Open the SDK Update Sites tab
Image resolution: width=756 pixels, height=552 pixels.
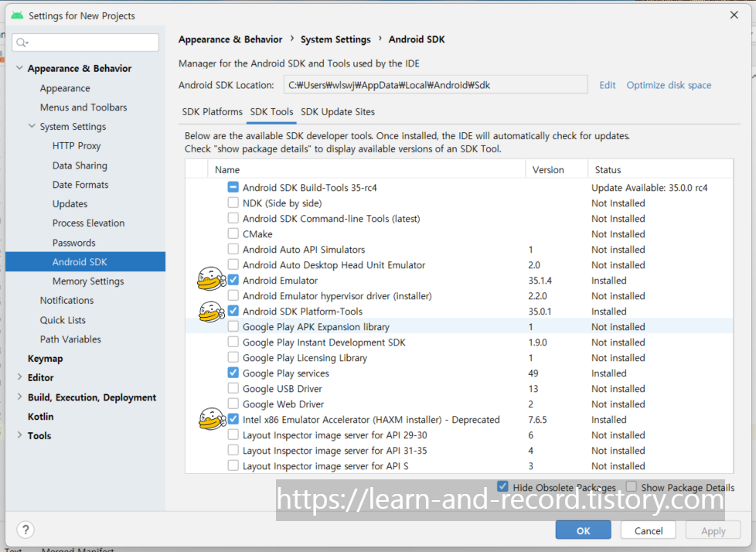(338, 112)
